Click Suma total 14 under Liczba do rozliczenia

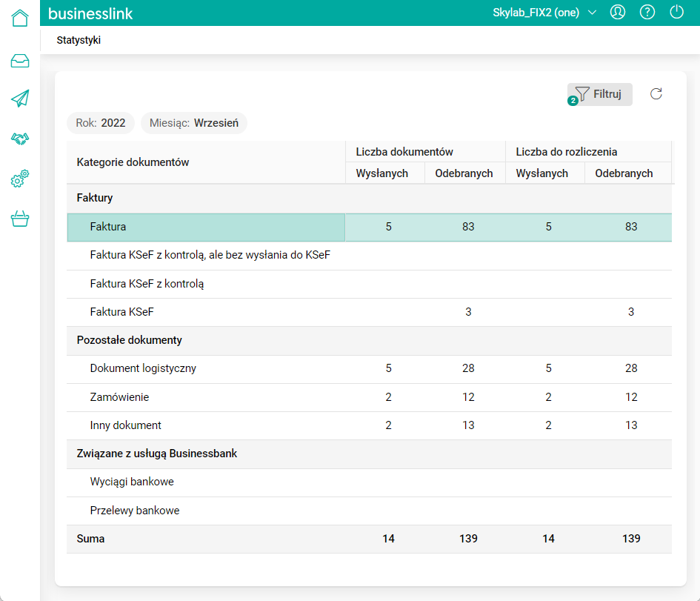[548, 539]
